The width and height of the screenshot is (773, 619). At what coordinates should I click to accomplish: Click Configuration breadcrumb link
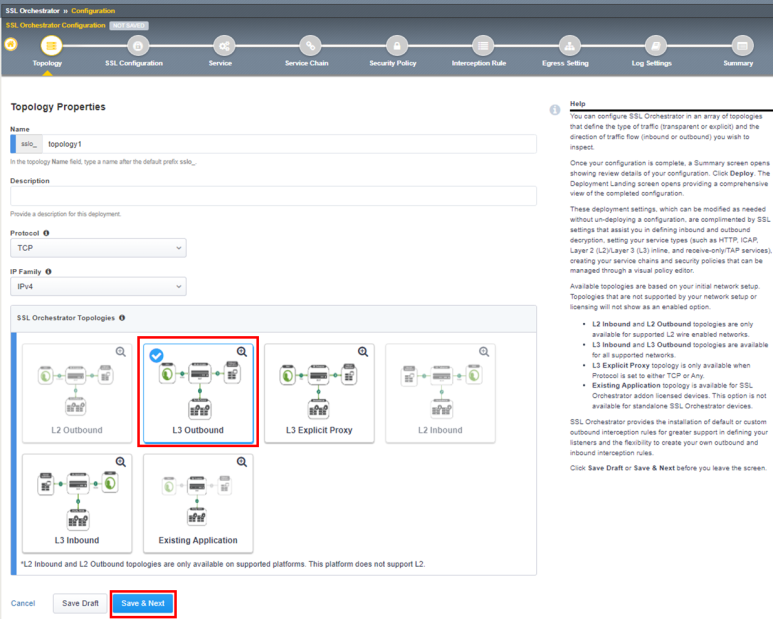93,10
